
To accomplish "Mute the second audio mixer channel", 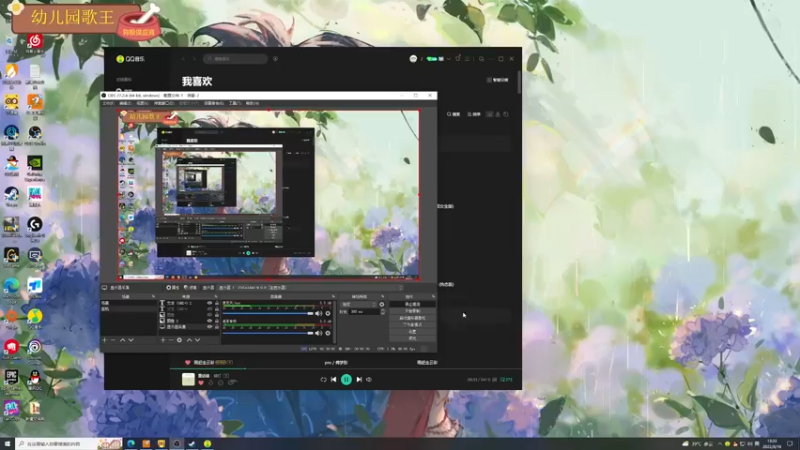I will [x=318, y=333].
